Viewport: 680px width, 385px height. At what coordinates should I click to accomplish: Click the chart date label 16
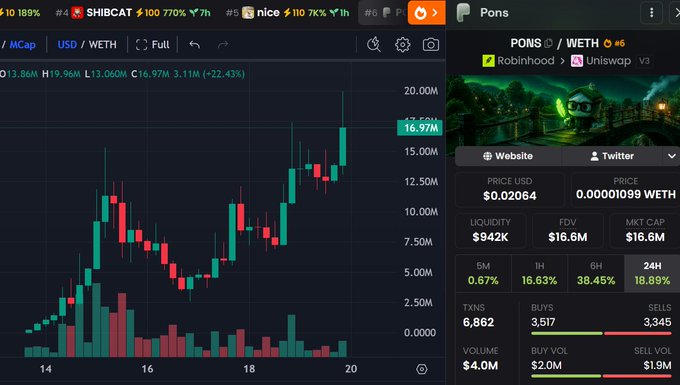click(x=147, y=369)
